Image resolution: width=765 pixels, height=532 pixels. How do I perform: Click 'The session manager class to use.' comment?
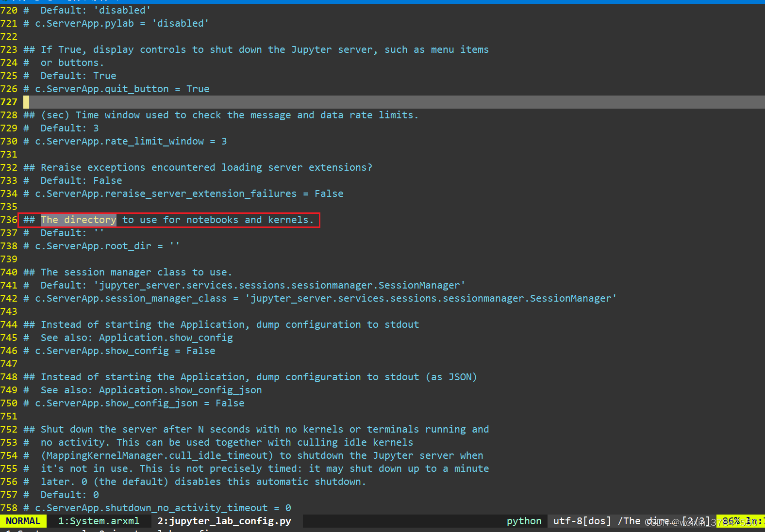[128, 272]
